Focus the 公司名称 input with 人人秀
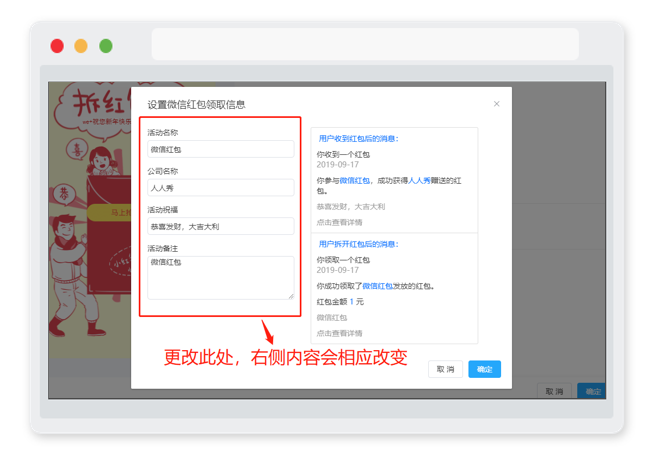Viewport: 660px width, 460px height. (x=221, y=188)
